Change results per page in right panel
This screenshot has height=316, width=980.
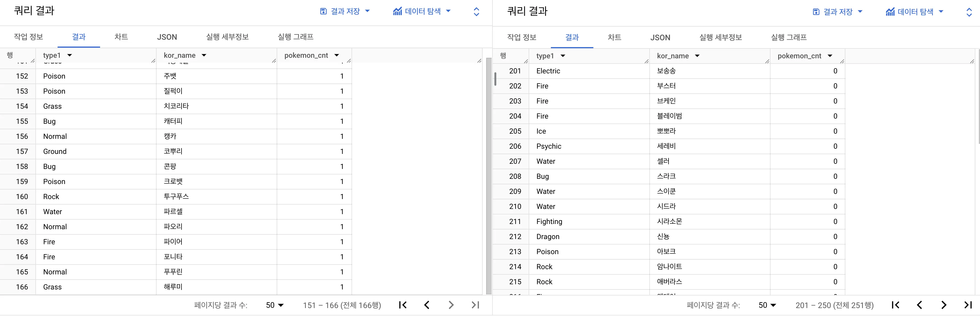point(767,305)
